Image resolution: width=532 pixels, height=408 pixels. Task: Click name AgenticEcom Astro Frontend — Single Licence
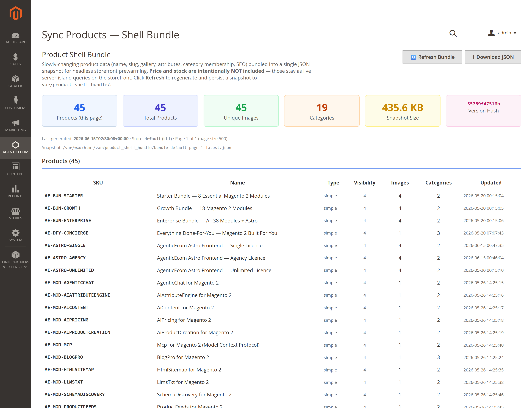(210, 246)
